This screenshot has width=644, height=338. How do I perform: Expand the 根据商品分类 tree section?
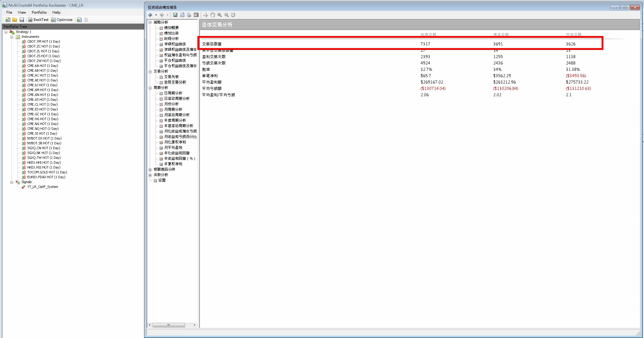click(150, 170)
